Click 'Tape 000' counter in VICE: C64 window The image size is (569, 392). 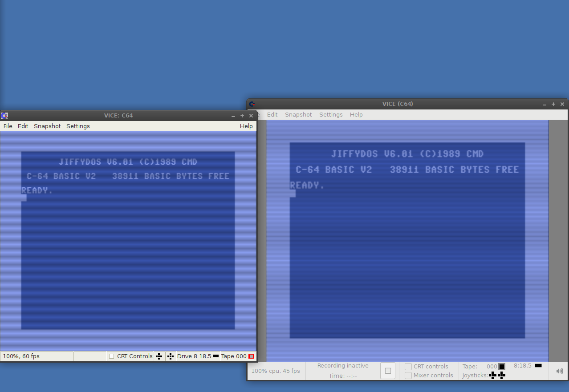[x=234, y=356]
